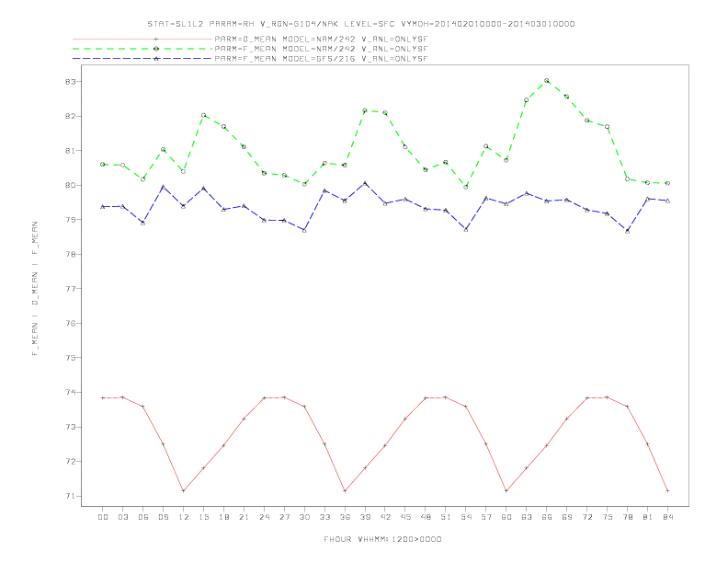Click the red legend line sample with plus marker
This screenshot has width=728, height=563.
pyautogui.click(x=142, y=39)
